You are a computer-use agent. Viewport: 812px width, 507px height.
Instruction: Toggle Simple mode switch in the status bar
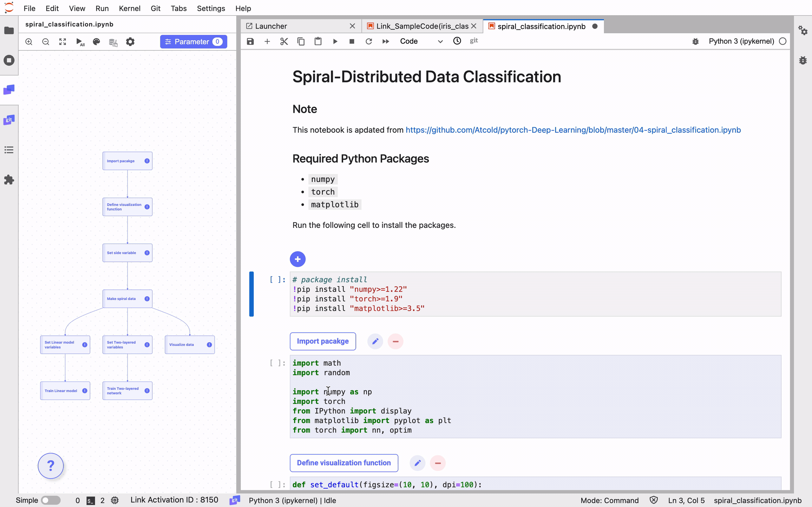50,500
